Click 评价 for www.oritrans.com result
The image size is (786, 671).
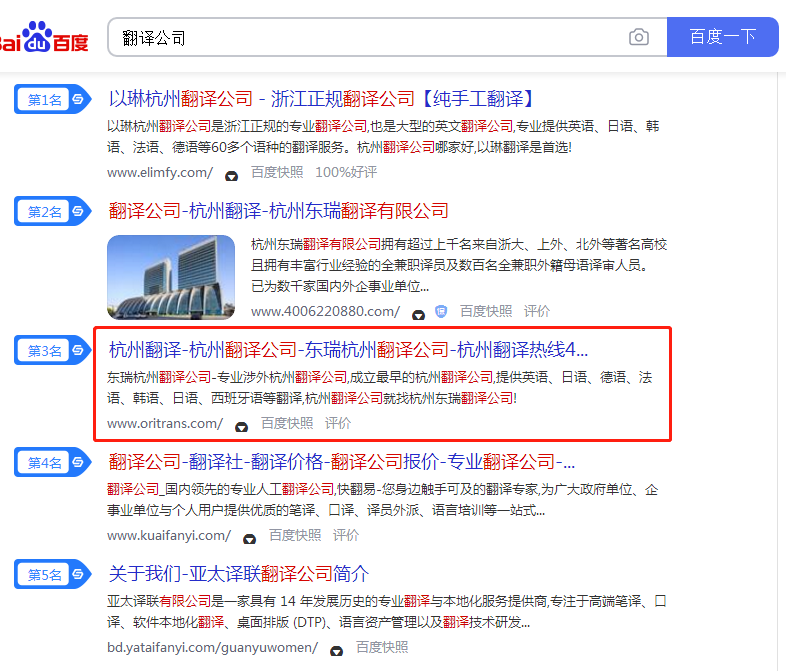338,423
